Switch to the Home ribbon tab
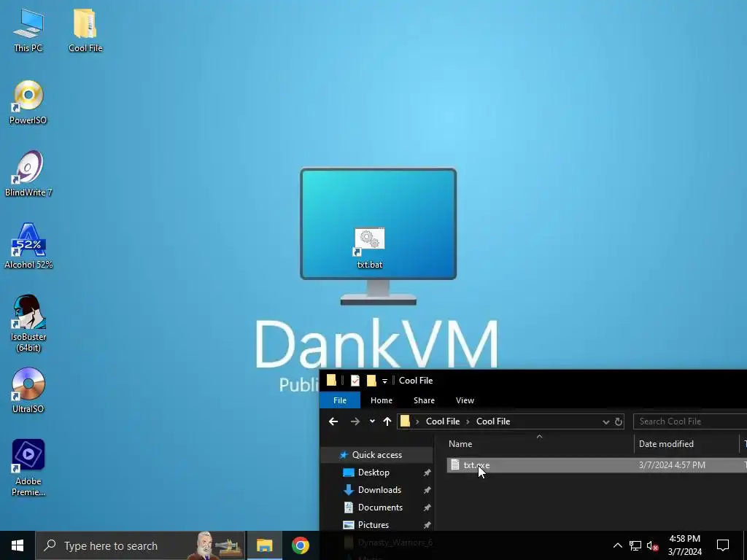 382,400
